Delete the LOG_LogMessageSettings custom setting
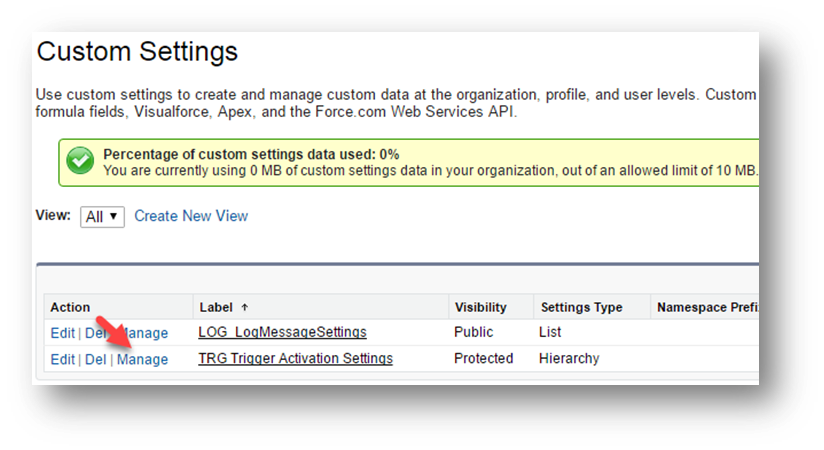This screenshot has width=824, height=450. (x=95, y=333)
